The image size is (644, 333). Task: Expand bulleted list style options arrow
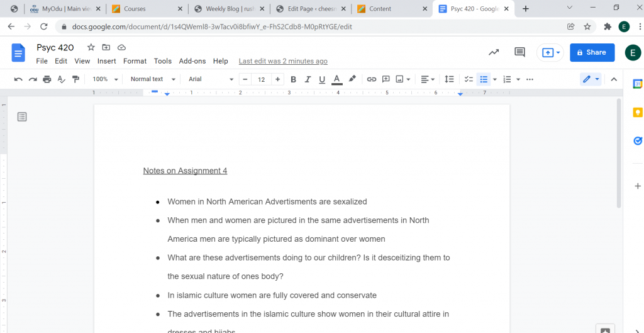click(x=495, y=79)
